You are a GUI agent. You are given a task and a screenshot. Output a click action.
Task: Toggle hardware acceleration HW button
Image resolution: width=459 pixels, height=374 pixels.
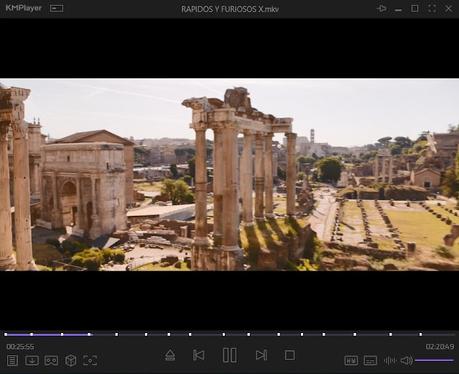tap(351, 360)
